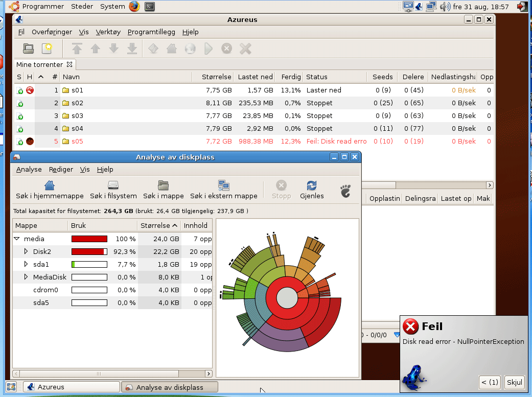The height and width of the screenshot is (397, 532).
Task: Click Søk i ekstern mappe icon
Action: tap(224, 185)
